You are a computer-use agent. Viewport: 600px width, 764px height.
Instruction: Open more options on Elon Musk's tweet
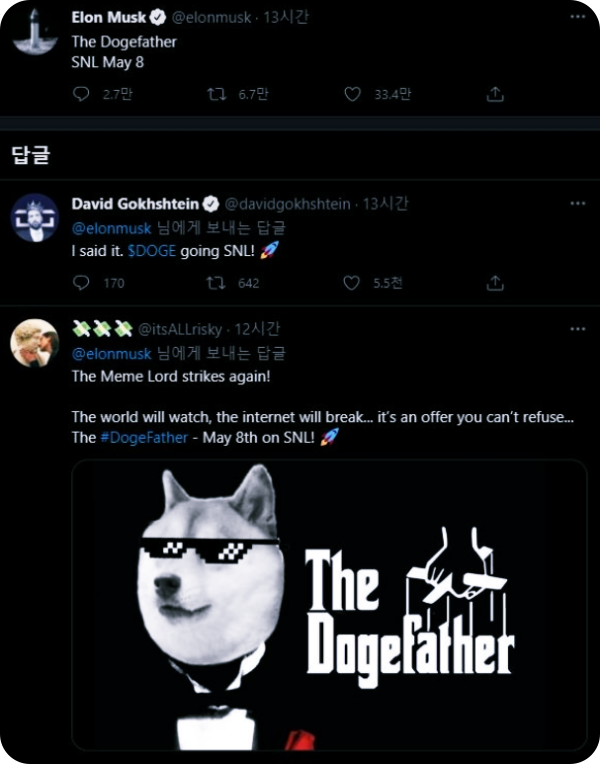click(x=578, y=17)
